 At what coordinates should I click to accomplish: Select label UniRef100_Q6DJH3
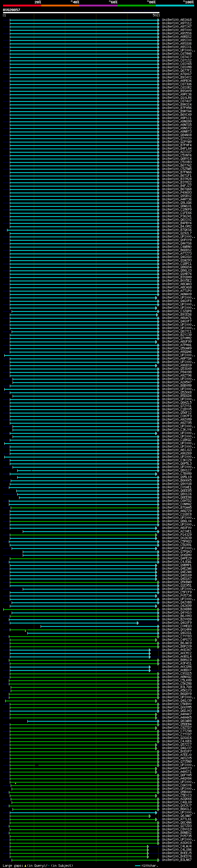click(x=177, y=711)
